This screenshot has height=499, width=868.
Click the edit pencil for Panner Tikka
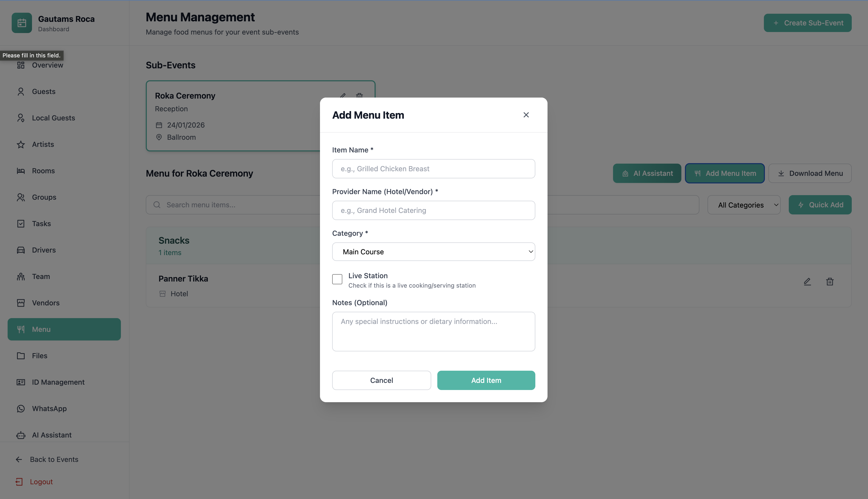coord(807,282)
